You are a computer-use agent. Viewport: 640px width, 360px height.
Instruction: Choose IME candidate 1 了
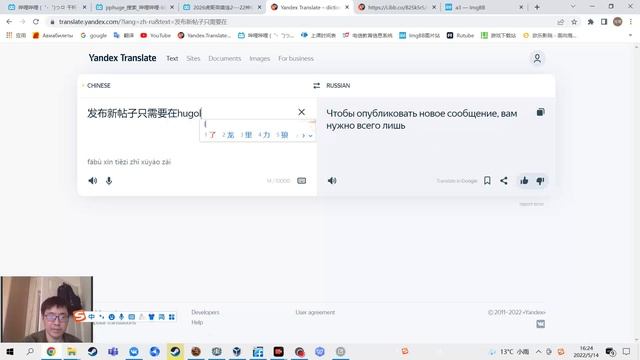pyautogui.click(x=211, y=135)
